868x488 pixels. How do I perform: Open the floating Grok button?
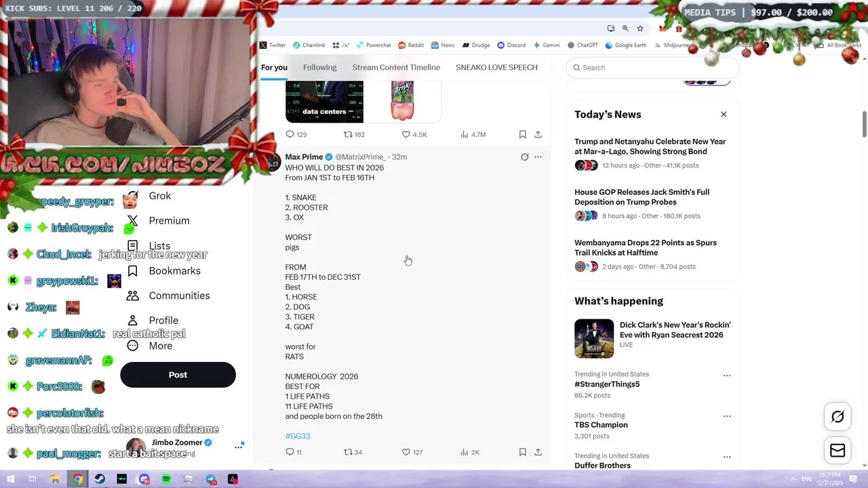pos(837,417)
